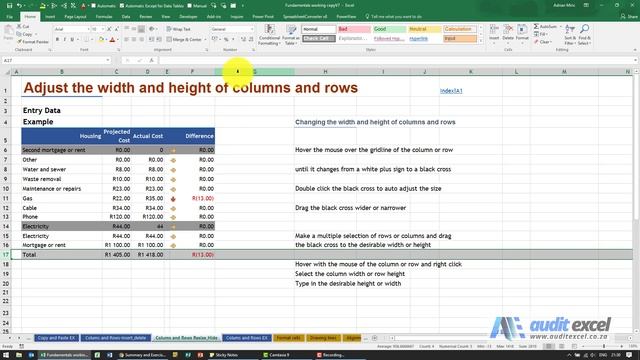
Task: Click the AutoSum sigma icon
Action: (536, 27)
